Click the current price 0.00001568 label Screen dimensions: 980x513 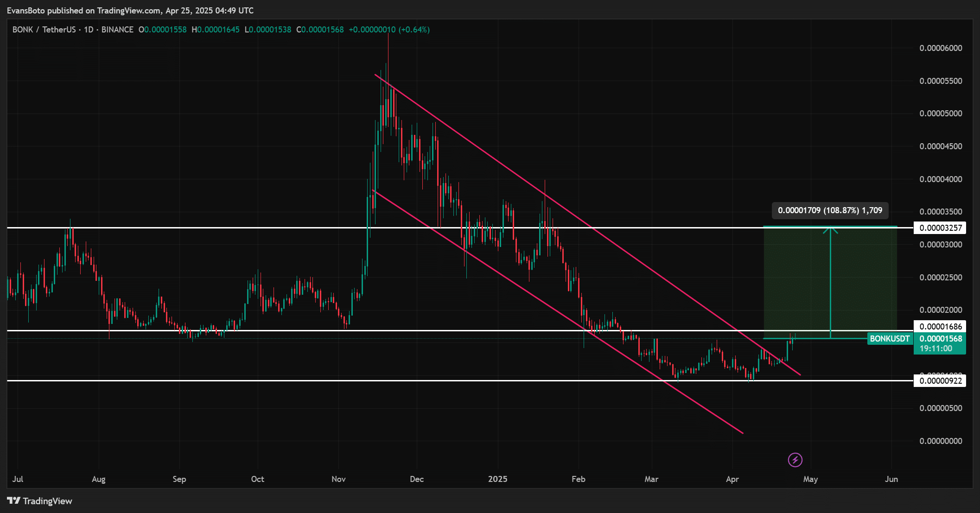941,339
